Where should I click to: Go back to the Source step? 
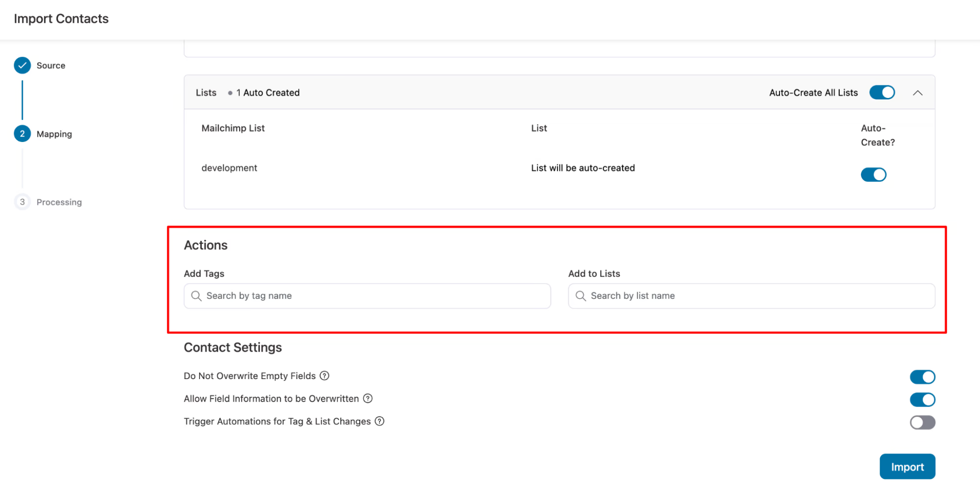pyautogui.click(x=51, y=65)
